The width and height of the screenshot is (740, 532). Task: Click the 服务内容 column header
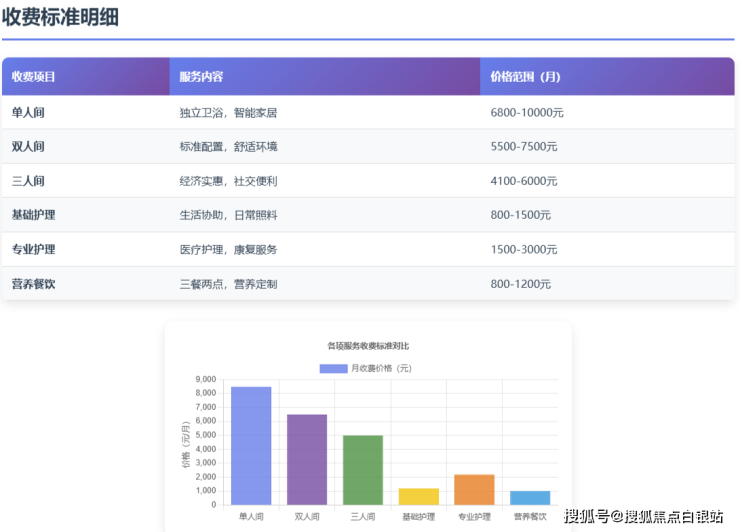click(x=201, y=76)
